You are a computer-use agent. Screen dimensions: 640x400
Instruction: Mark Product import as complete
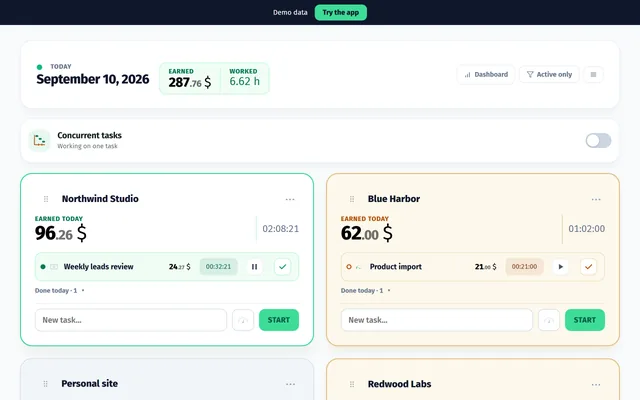coord(588,267)
